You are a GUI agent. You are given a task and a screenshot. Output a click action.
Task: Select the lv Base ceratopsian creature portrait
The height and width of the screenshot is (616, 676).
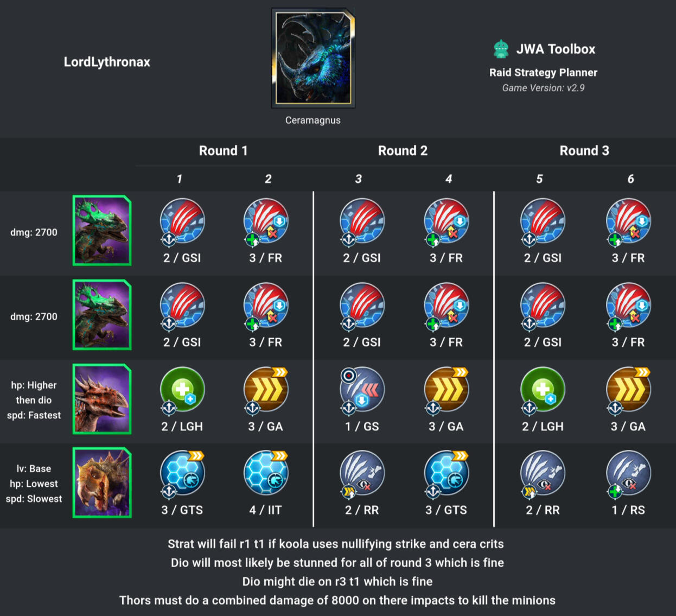tap(102, 482)
